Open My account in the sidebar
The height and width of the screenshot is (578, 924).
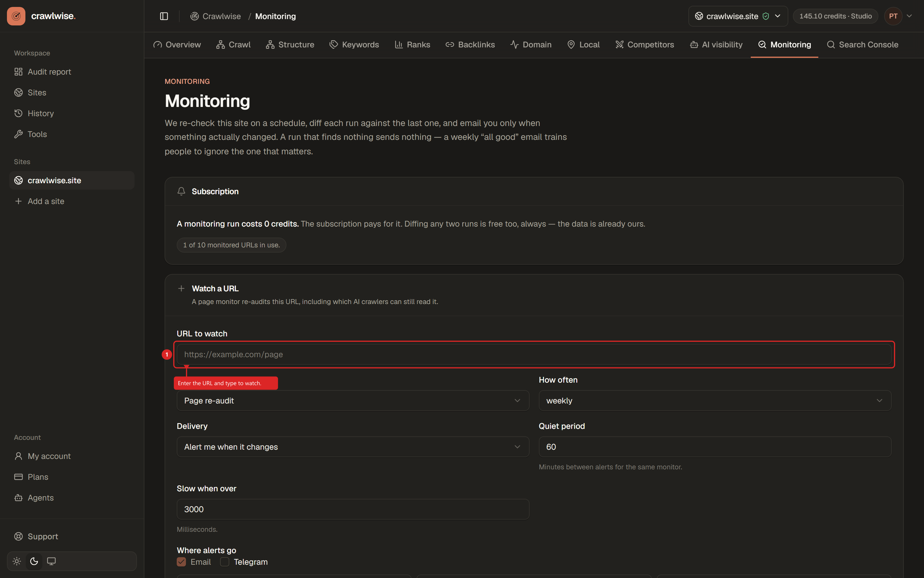(72, 456)
